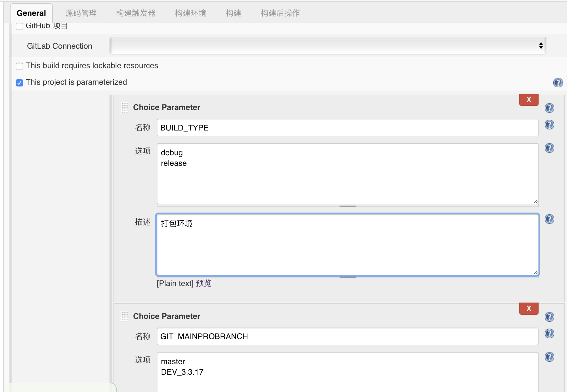Enable the GitHub 项目 checkbox
The height and width of the screenshot is (392, 567).
click(x=19, y=26)
